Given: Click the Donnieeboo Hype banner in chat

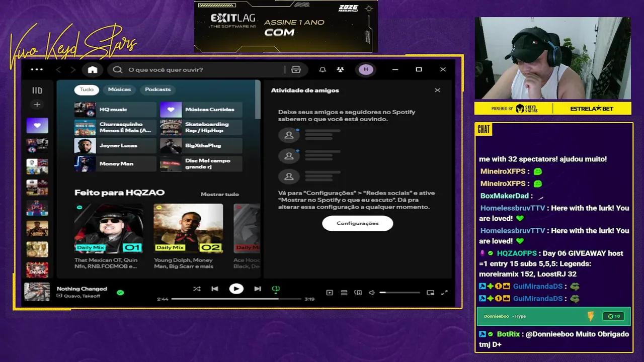Looking at the screenshot, I should (x=553, y=316).
